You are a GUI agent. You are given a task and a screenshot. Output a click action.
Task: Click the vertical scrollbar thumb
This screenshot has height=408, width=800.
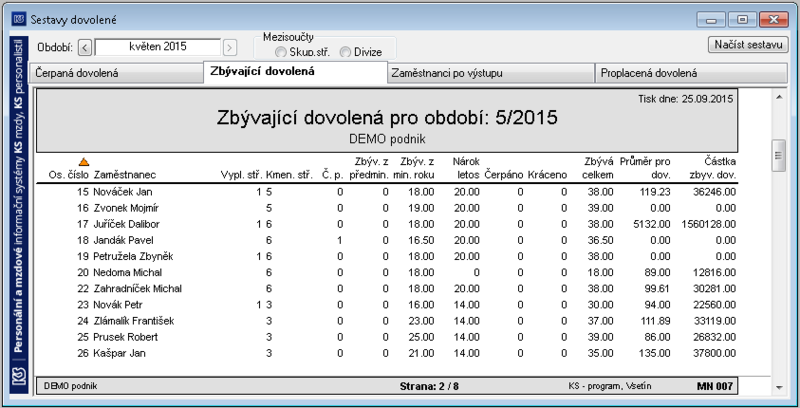(x=779, y=156)
